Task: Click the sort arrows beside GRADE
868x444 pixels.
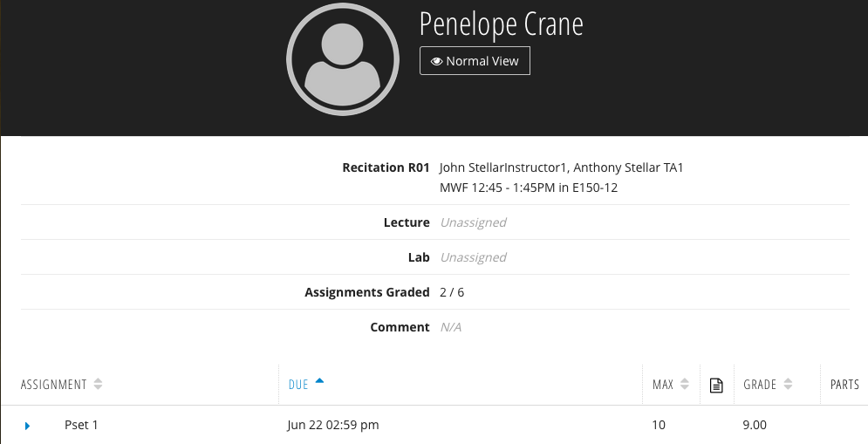Action: tap(789, 385)
